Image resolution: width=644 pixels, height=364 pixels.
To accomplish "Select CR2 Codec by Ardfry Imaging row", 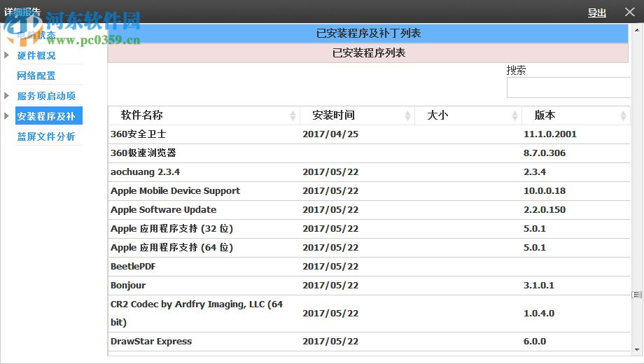I will click(x=369, y=314).
